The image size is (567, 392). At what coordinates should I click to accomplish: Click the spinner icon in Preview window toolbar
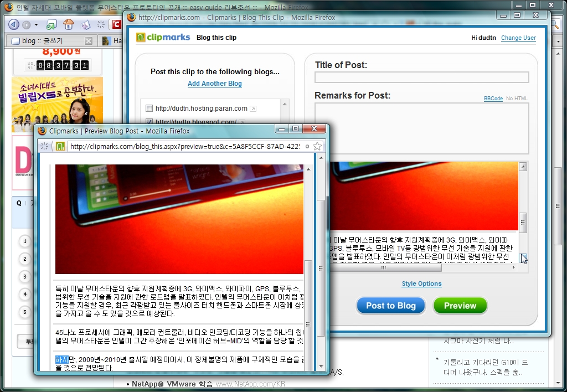pos(44,146)
